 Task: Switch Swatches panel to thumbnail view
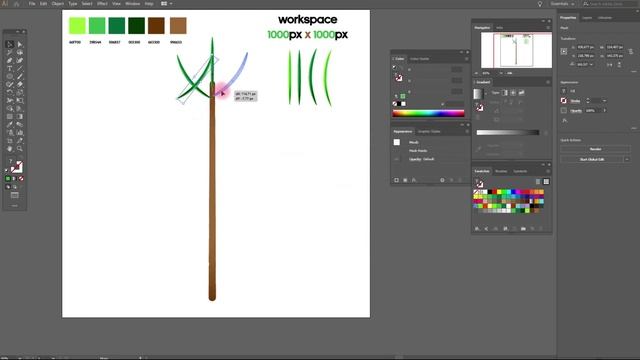point(546,182)
